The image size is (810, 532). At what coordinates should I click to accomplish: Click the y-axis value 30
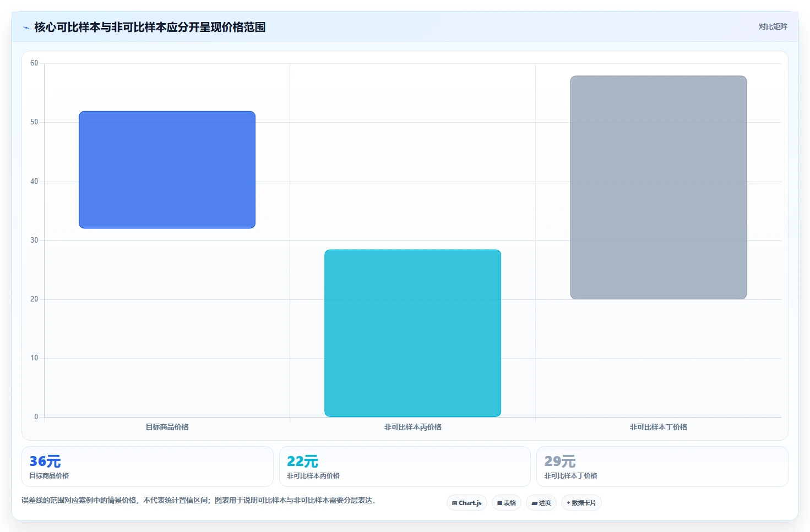pyautogui.click(x=34, y=240)
